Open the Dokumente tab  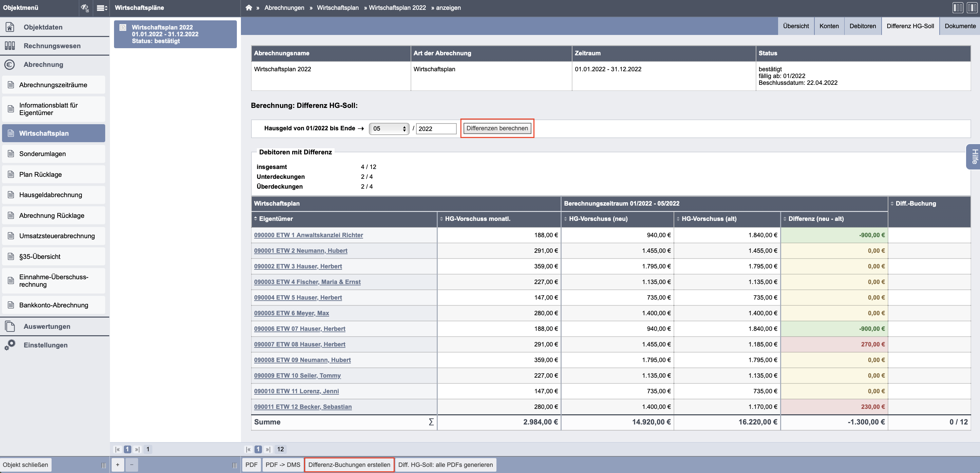click(x=960, y=26)
